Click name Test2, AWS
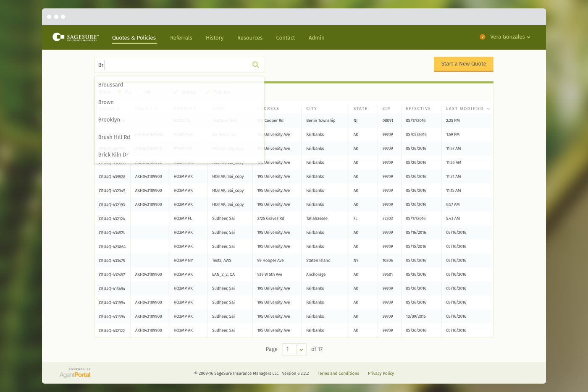588x392 pixels. tap(222, 260)
